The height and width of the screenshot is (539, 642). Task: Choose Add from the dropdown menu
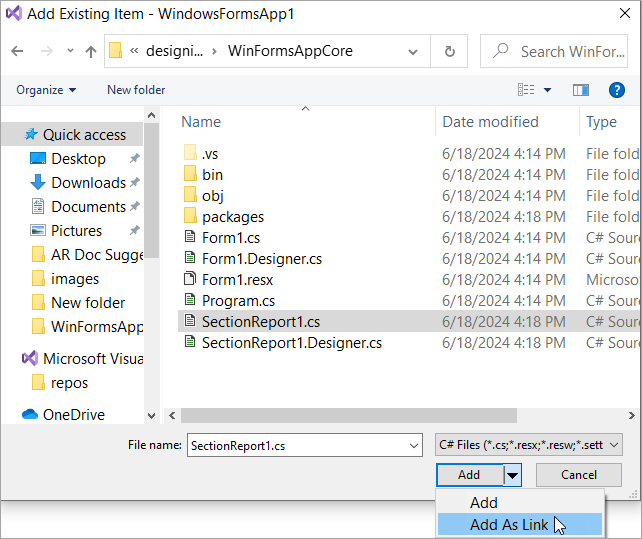520,503
